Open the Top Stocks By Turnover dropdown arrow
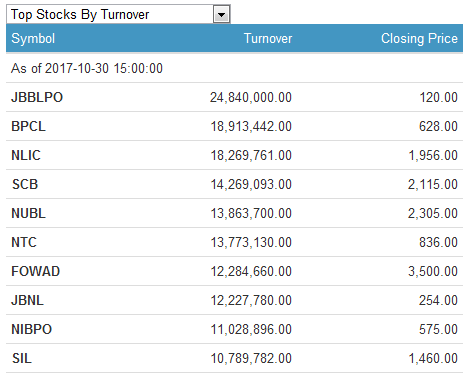Screen dimensions: 469x377 [x=221, y=15]
